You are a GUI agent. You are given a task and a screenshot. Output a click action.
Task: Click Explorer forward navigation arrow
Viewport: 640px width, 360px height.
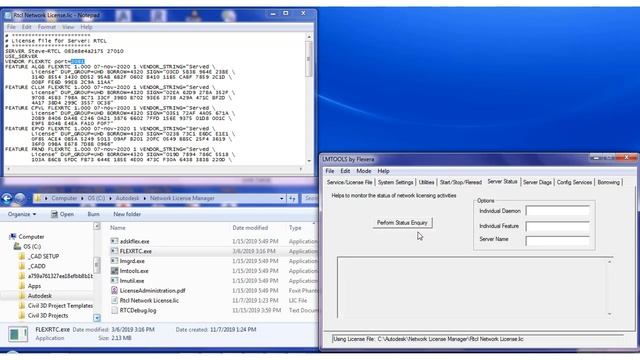click(20, 198)
